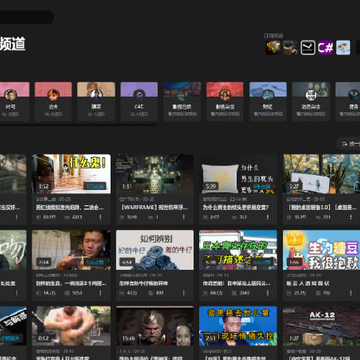This screenshot has width=360, height=360.
Task: Open the C# subscribed channel icon
Action: pos(325,48)
